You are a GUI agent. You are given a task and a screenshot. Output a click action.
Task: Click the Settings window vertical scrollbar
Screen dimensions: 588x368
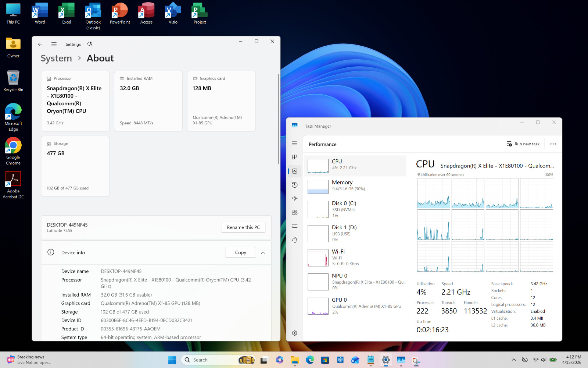tap(279, 119)
